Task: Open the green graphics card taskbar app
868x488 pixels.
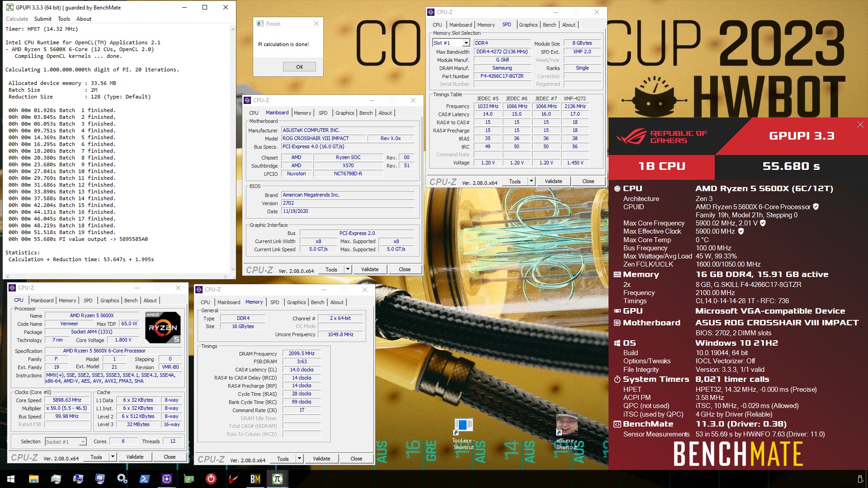Action: [189, 479]
